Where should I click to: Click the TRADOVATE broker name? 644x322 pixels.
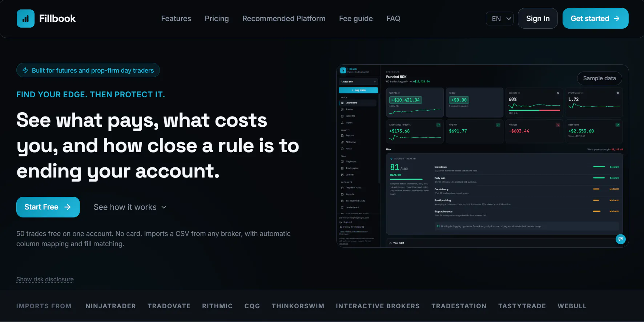(169, 306)
